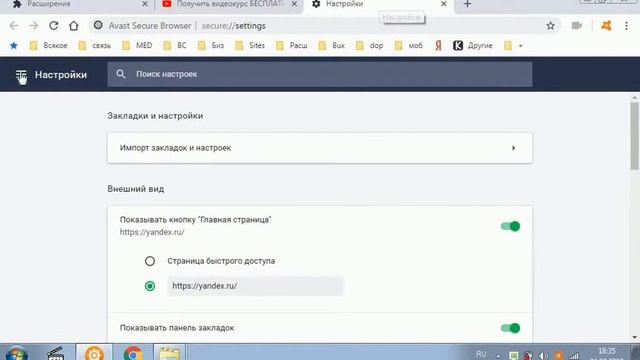
Task: Open the ВС bookmarks folder
Action: (175, 45)
